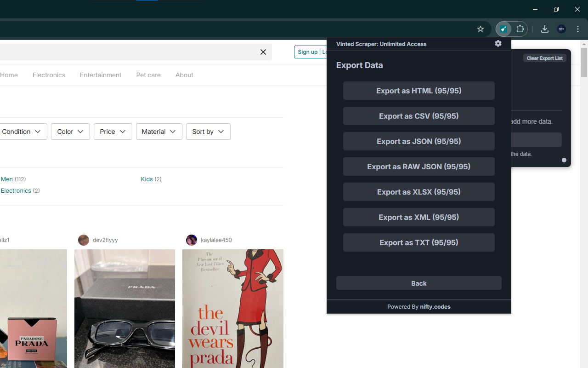This screenshot has width=588, height=368.
Task: Click the Back button in scraper popup
Action: click(419, 283)
